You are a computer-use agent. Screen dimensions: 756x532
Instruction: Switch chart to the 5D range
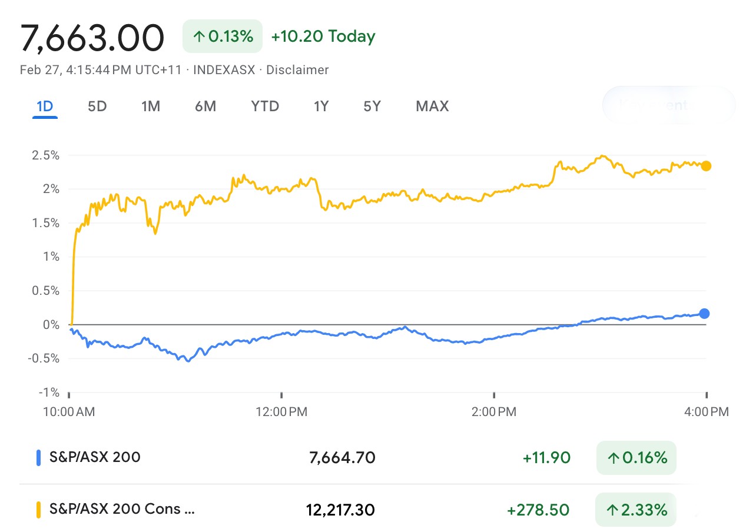97,107
